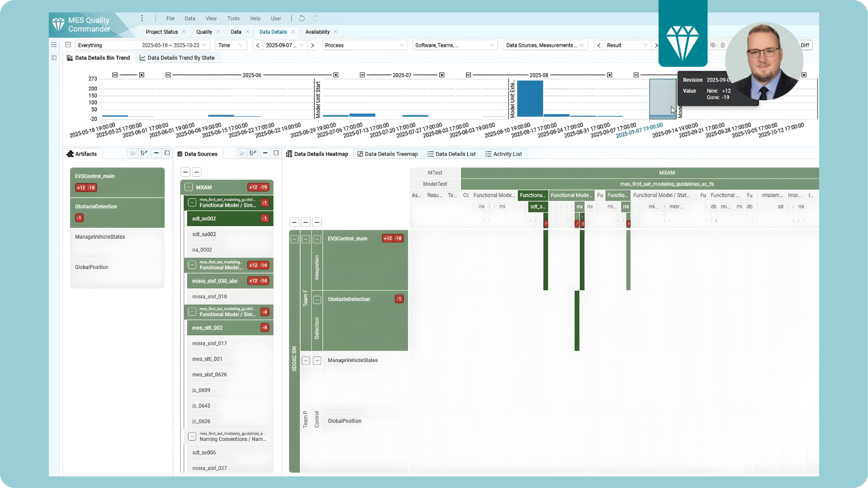Viewport: 868px width, 488px height.
Task: Open the Everything date range dropdown
Action: click(x=142, y=45)
